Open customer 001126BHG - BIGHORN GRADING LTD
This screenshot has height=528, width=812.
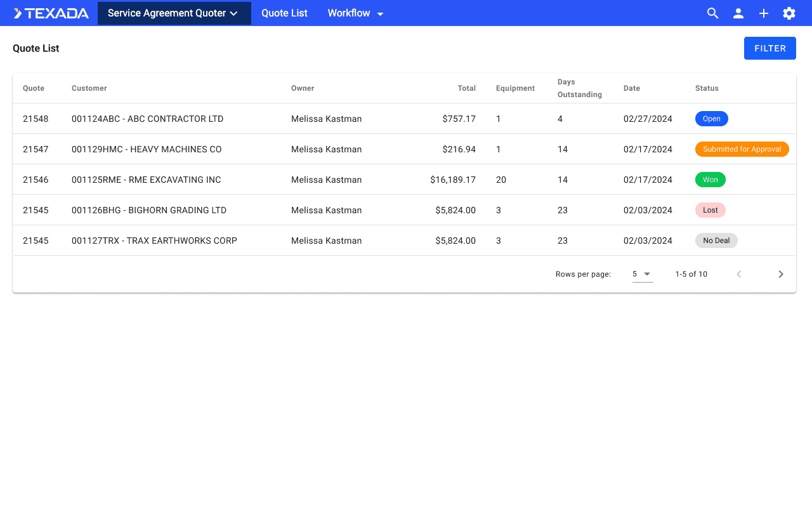coord(149,210)
